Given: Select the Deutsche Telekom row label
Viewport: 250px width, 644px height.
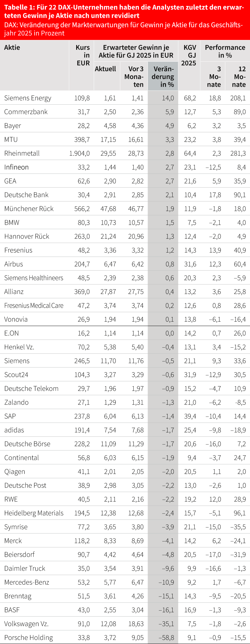Looking at the screenshot, I should tap(31, 388).
